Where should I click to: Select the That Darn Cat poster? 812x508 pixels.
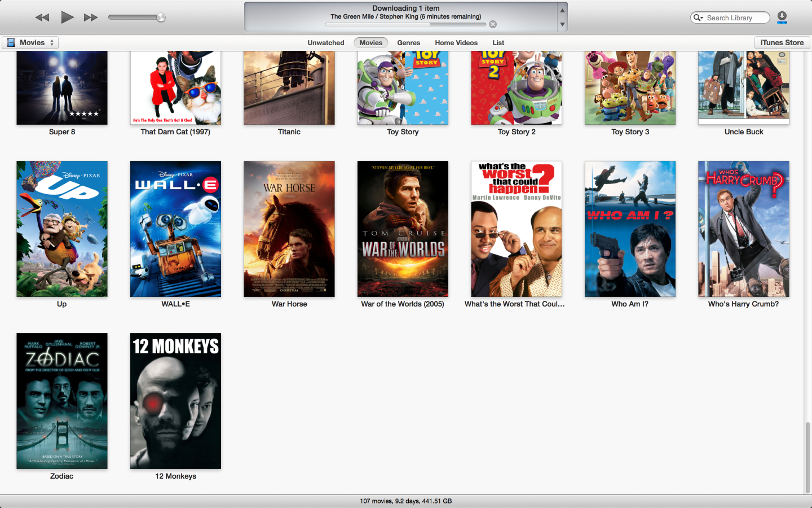pos(175,87)
